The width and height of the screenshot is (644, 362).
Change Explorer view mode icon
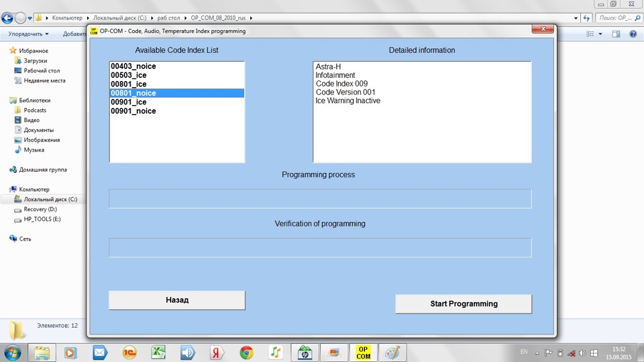(590, 34)
